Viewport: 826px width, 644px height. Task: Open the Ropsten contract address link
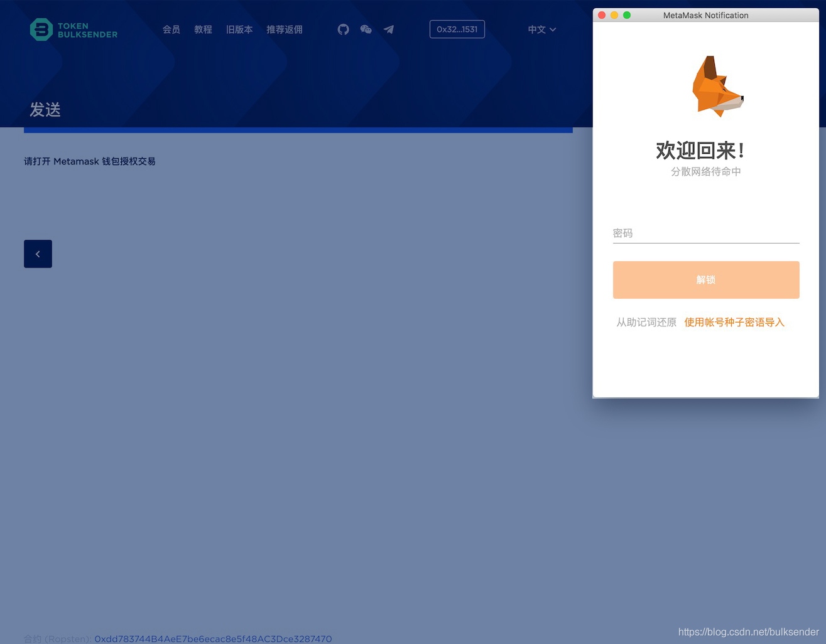click(x=213, y=638)
